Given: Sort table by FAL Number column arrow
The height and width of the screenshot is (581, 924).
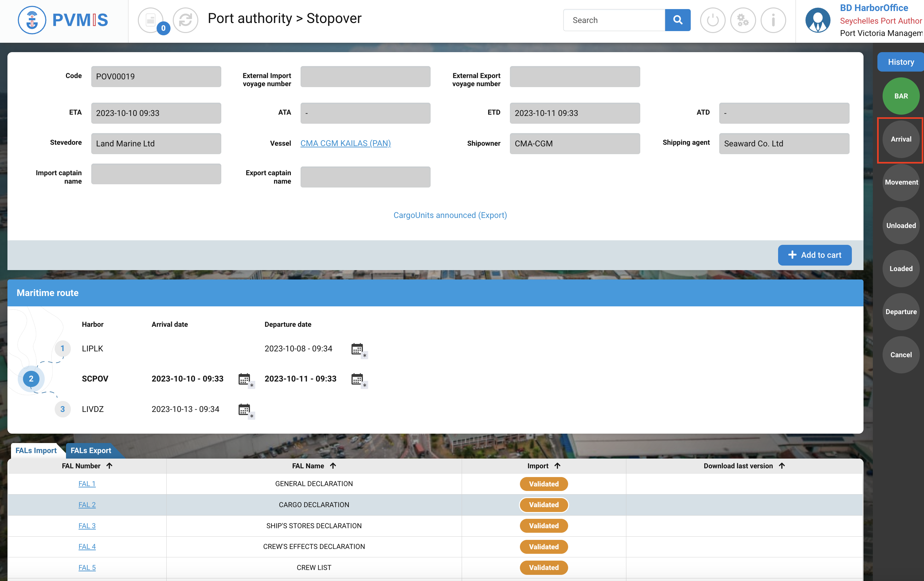Looking at the screenshot, I should 109,465.
